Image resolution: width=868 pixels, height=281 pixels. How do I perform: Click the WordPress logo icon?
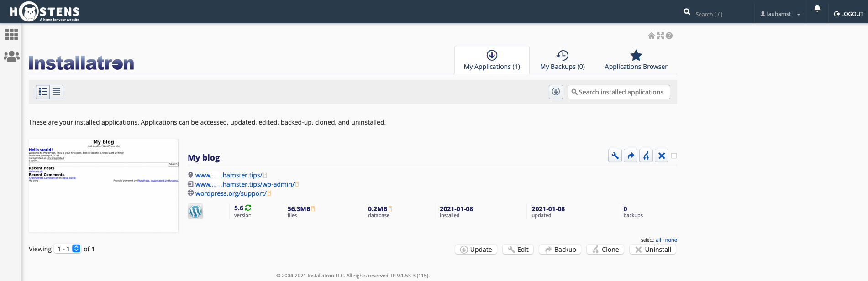coord(195,211)
